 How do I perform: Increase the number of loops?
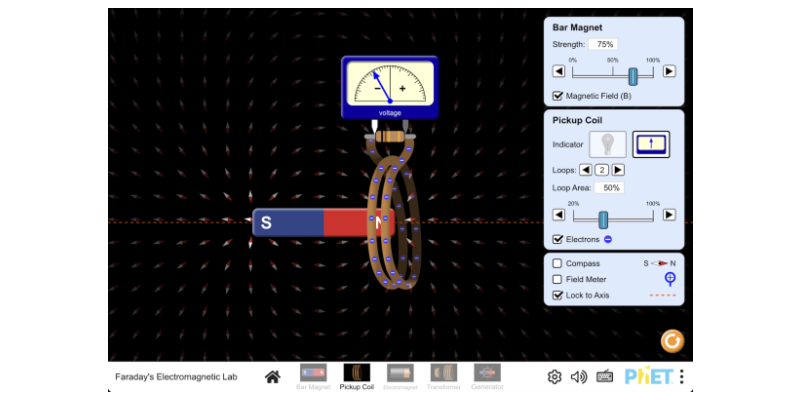click(x=618, y=170)
